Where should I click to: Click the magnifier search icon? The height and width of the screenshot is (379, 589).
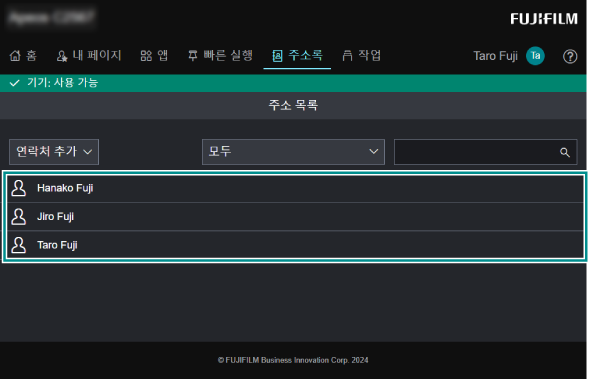tap(565, 152)
